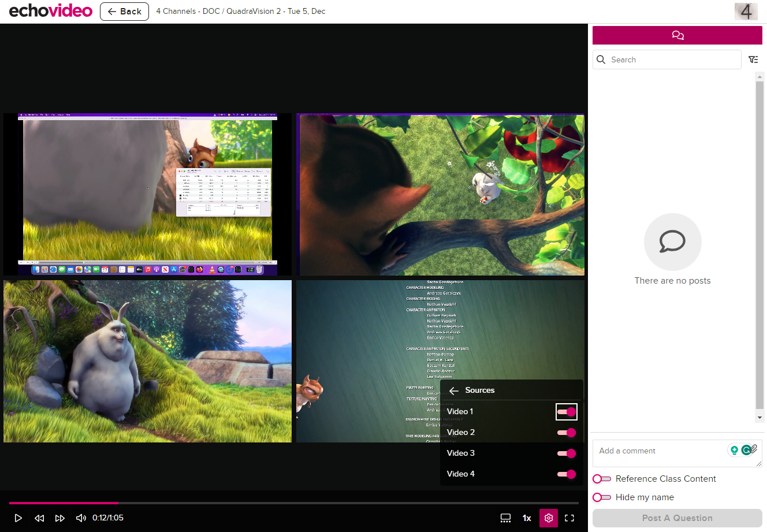The height and width of the screenshot is (532, 767).
Task: Toggle the Video 4 source switch
Action: click(x=567, y=474)
